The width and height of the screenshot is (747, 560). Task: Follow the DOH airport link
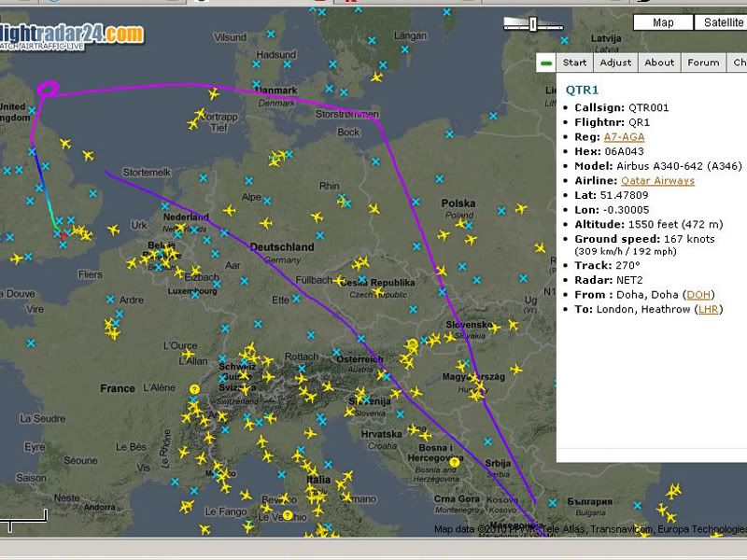pos(698,295)
